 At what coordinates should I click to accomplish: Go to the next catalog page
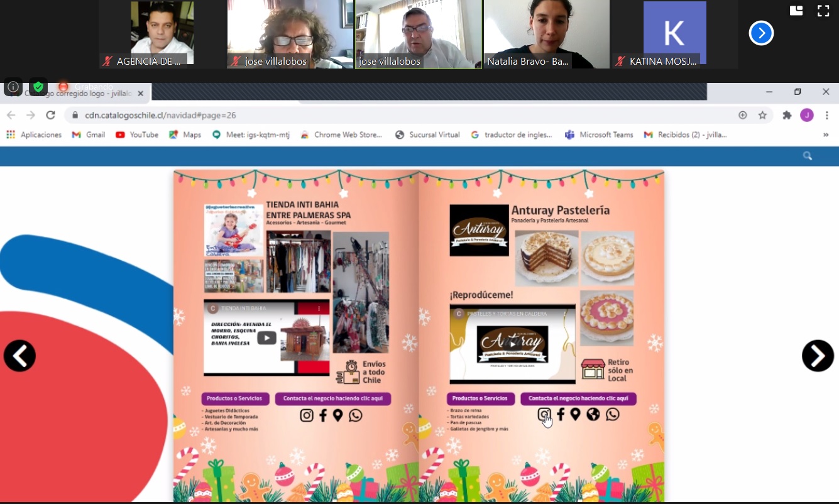[x=818, y=356]
